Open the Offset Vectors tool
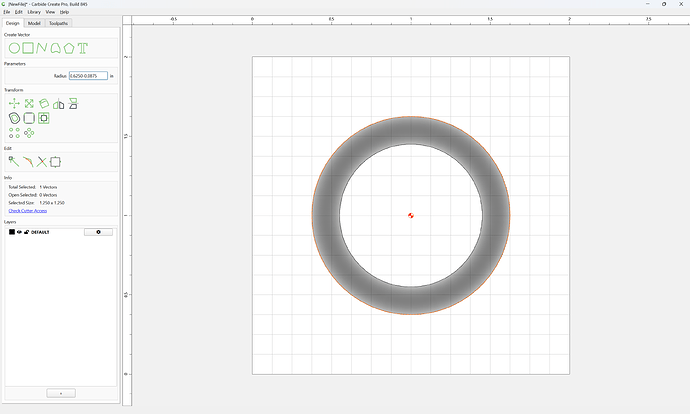 14,118
